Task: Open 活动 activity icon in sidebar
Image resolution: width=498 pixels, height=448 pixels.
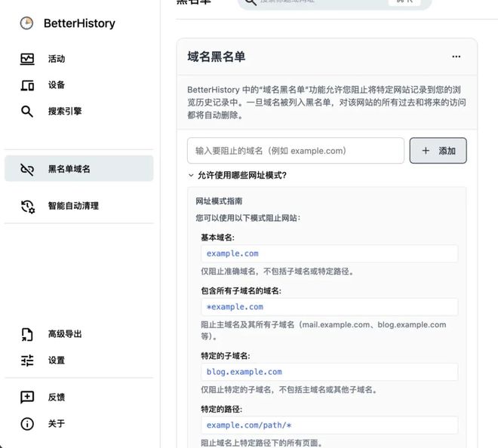Action: coord(27,59)
